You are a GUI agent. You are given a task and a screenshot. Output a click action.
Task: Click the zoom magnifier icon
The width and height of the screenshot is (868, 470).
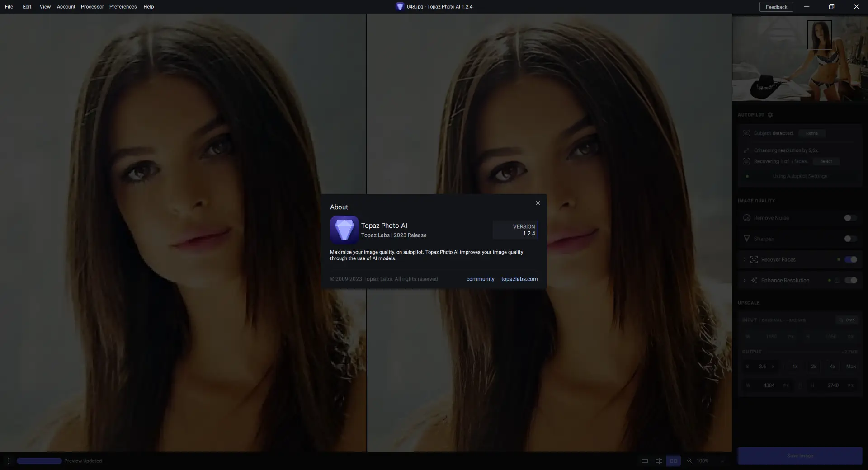(689, 461)
